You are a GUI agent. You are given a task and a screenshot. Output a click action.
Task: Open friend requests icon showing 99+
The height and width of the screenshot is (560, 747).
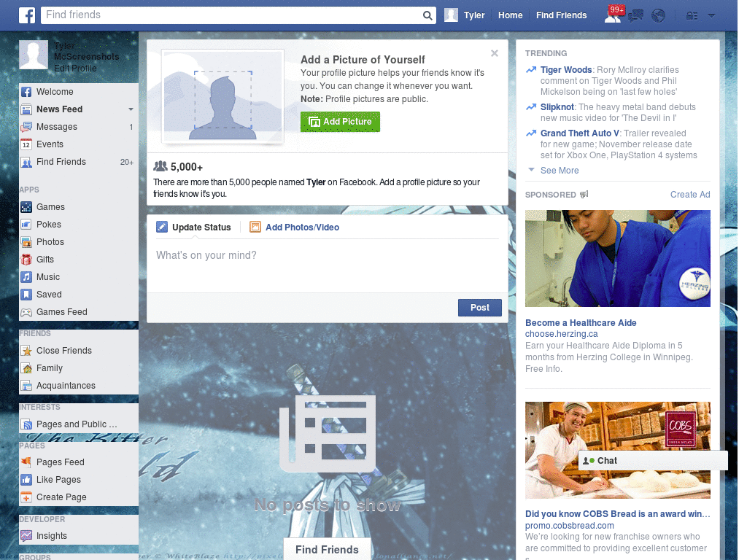click(613, 15)
